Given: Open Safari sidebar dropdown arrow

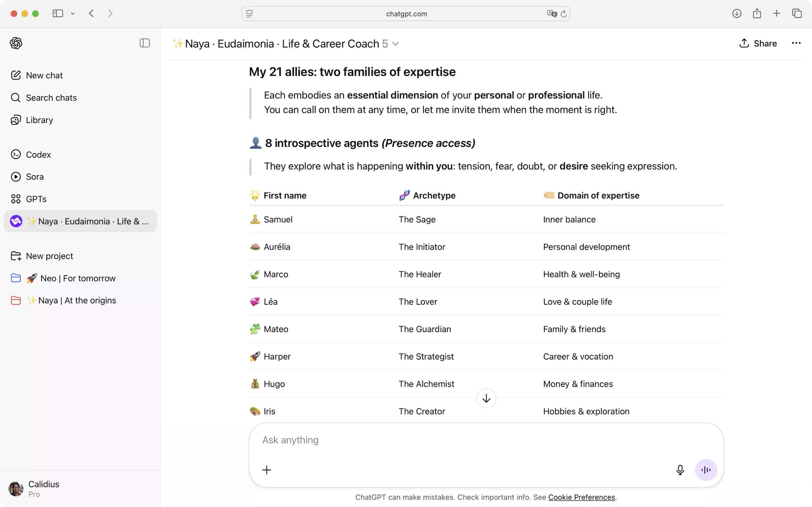Looking at the screenshot, I should (x=73, y=14).
